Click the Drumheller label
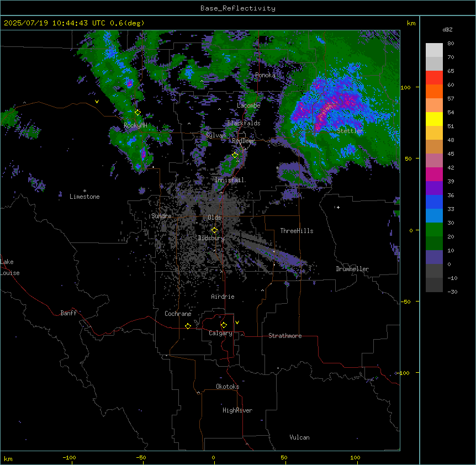Screen dimensions: 476x465 pyautogui.click(x=352, y=269)
